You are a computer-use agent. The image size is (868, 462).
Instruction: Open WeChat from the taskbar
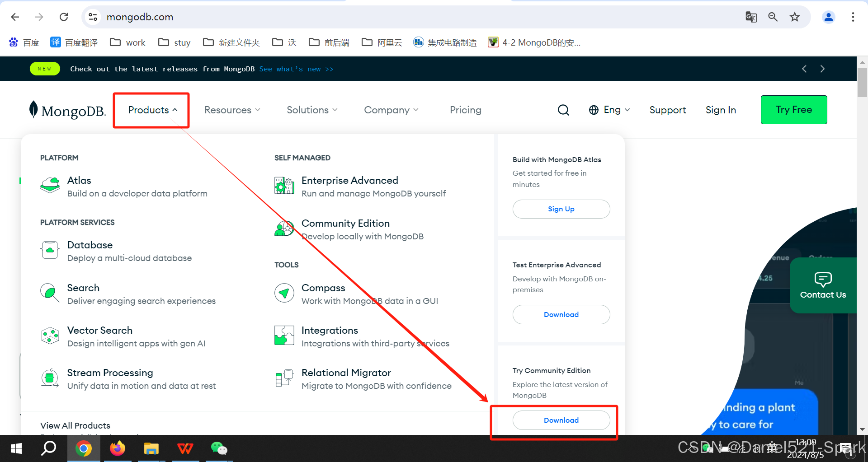coord(219,448)
